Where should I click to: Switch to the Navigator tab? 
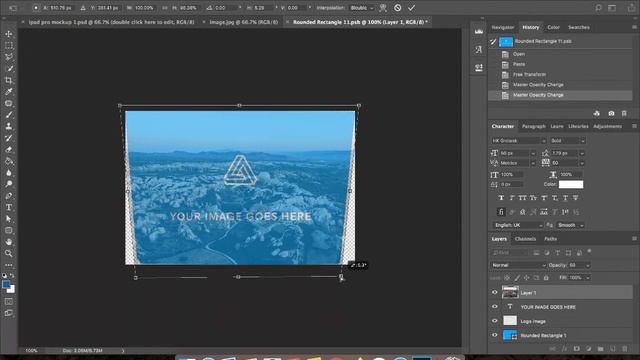[x=502, y=27]
